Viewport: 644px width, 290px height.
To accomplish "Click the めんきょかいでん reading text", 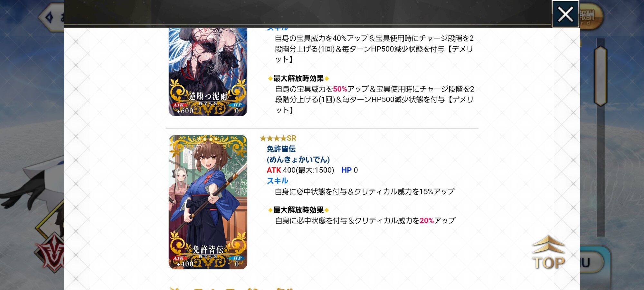I will [298, 159].
